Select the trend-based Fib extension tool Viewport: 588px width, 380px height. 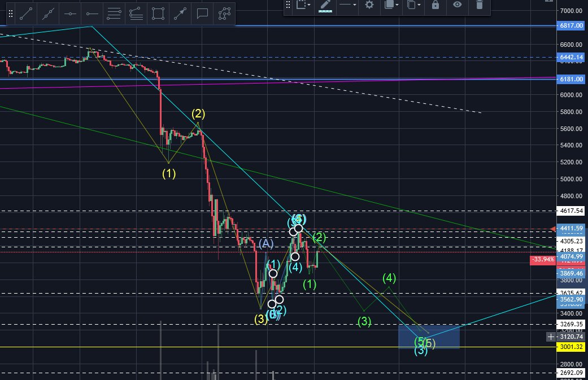pyautogui.click(x=136, y=14)
